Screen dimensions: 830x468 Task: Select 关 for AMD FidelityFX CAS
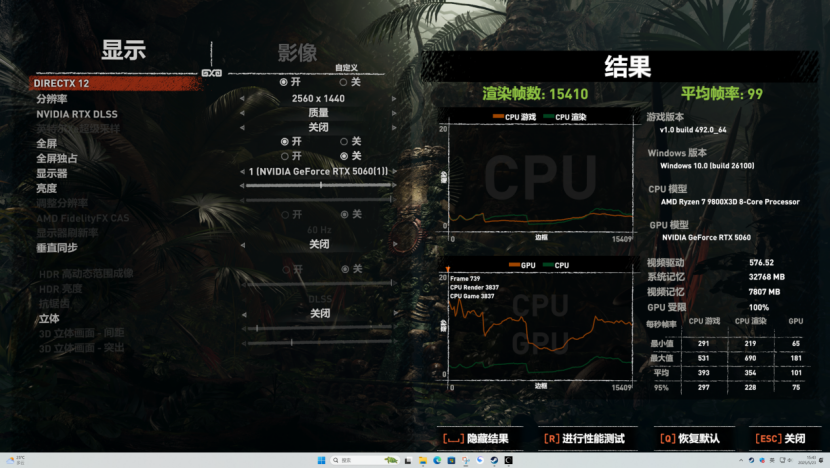click(351, 214)
